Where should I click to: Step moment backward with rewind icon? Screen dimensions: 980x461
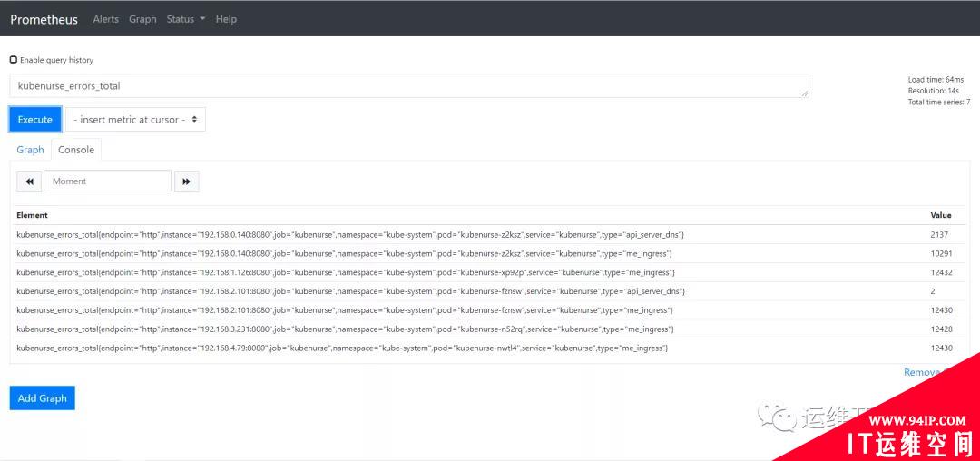[29, 181]
